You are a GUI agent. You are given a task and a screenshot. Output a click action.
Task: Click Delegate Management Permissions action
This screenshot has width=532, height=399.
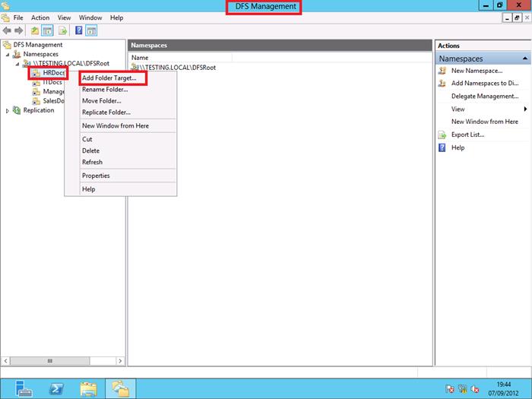tap(485, 97)
